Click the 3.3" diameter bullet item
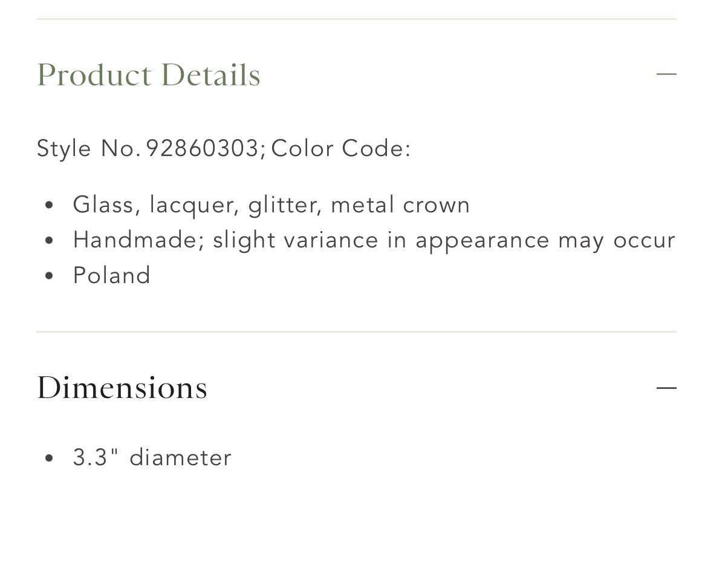The image size is (702, 588). (152, 458)
